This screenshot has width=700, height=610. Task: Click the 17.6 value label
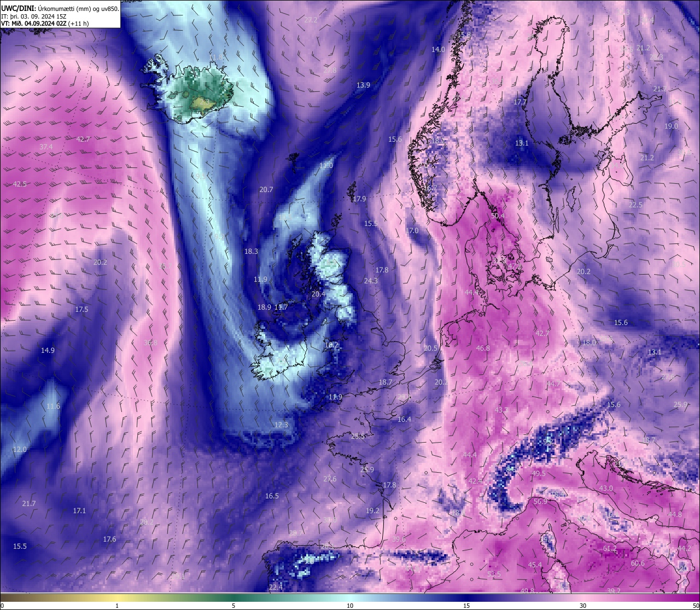pos(109,539)
